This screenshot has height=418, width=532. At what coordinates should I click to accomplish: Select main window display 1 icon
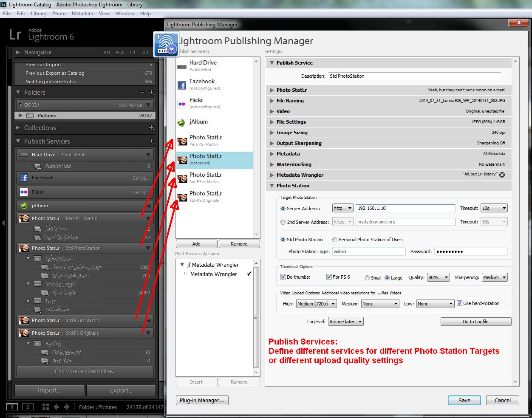pos(12,407)
